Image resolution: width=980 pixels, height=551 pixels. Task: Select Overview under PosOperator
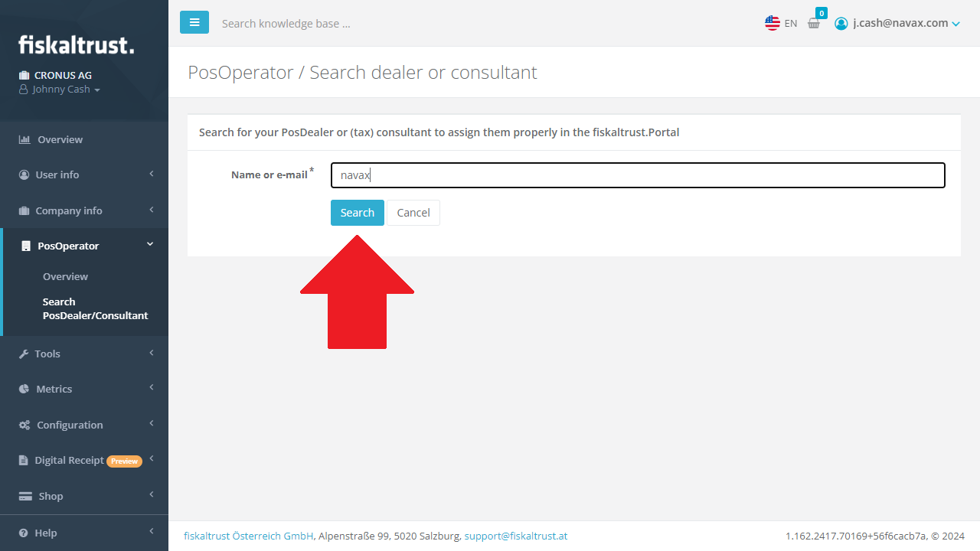click(x=65, y=276)
